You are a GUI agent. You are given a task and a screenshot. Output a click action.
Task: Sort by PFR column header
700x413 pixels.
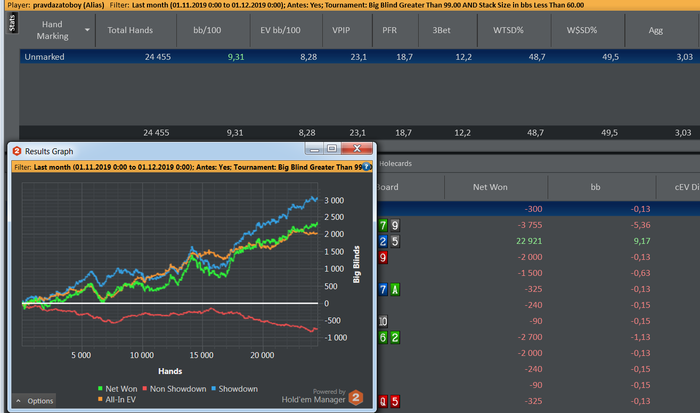click(x=389, y=30)
